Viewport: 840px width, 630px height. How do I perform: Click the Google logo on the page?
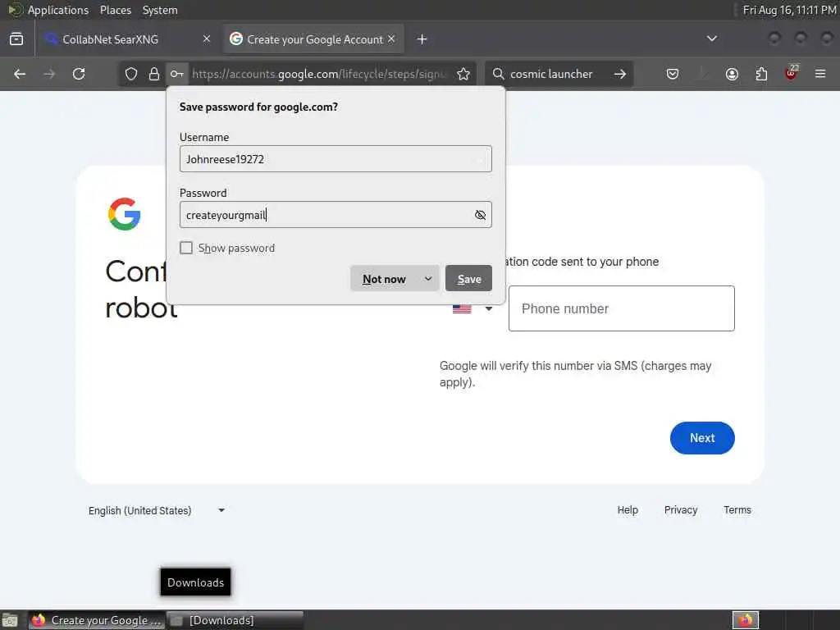coord(125,214)
